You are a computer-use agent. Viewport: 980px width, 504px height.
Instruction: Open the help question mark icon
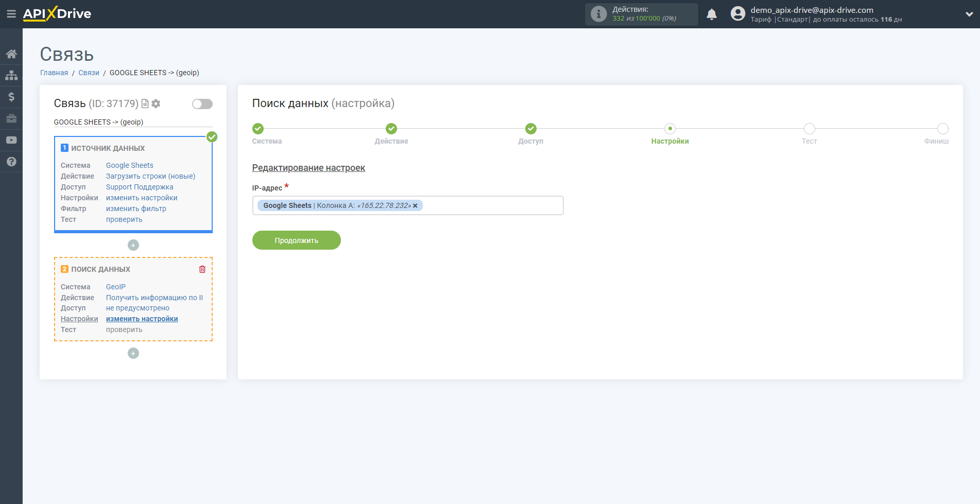coord(11,162)
